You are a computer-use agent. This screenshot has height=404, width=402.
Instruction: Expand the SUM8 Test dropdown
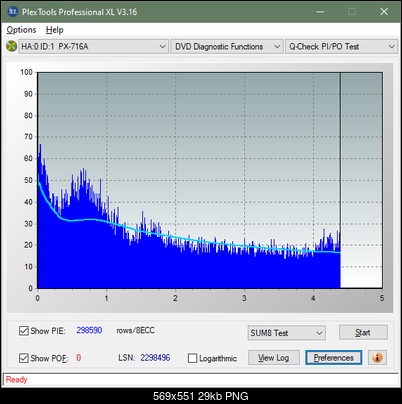coord(287,333)
